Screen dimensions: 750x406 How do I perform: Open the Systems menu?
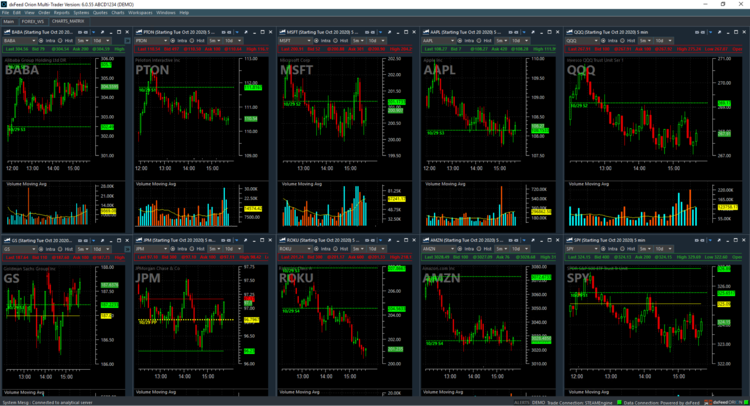(x=81, y=12)
